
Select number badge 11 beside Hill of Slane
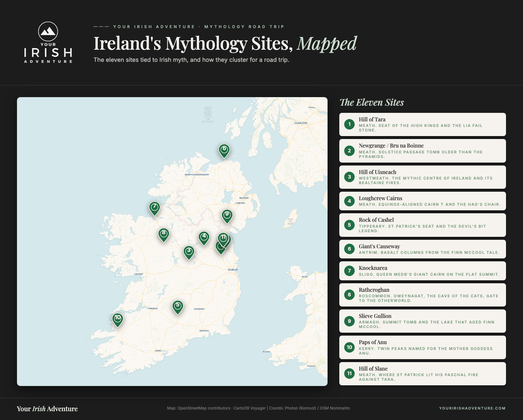pos(349,374)
